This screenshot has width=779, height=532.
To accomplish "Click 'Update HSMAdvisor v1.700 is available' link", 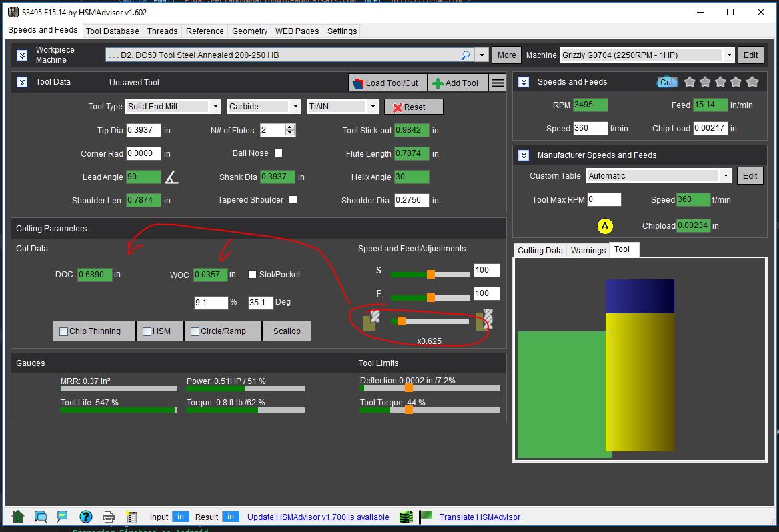I will coord(318,517).
